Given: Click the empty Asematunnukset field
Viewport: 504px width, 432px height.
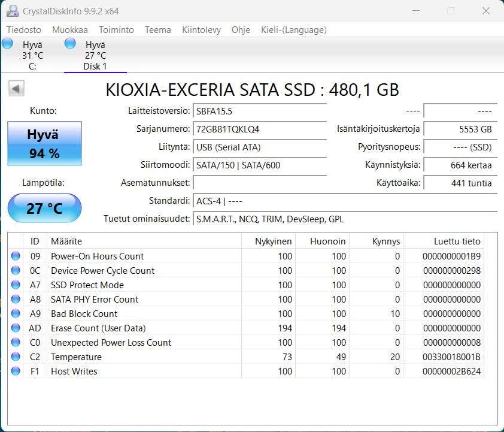Looking at the screenshot, I should click(x=260, y=183).
